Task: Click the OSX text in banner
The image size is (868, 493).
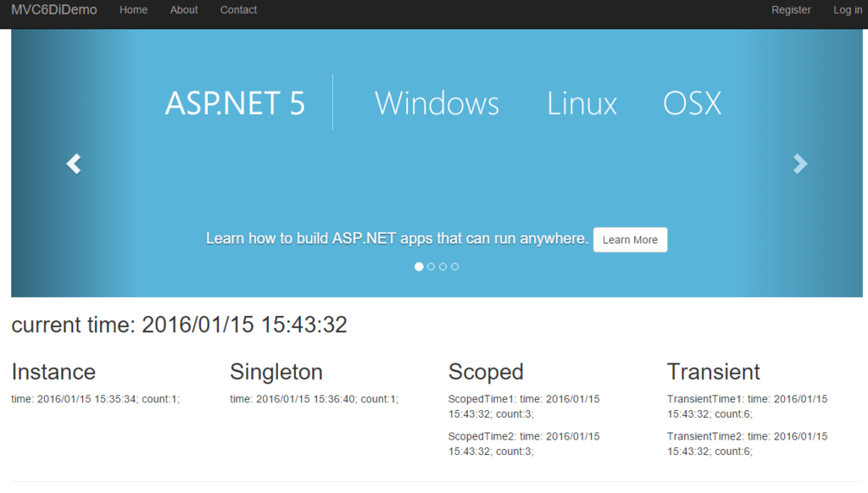Action: coord(692,102)
